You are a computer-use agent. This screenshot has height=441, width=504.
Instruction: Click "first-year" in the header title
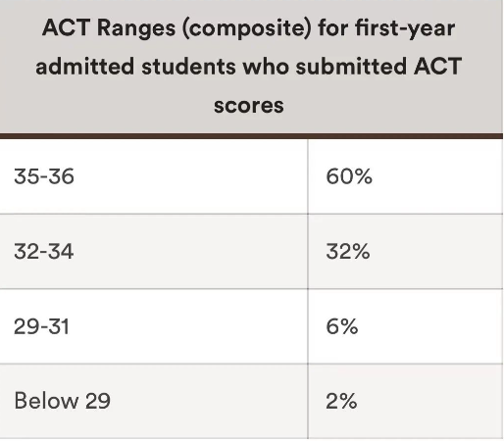405,28
